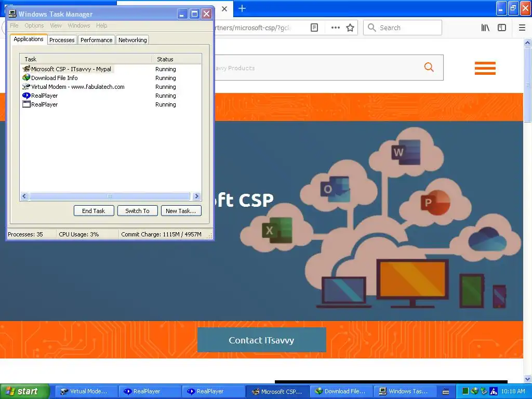
Task: Click the system tray clock showing 10:18 AM
Action: pos(513,391)
